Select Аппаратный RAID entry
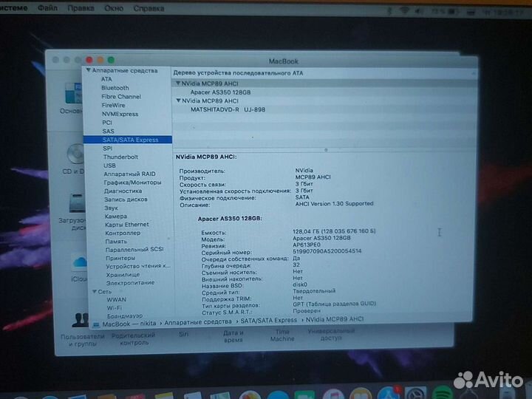Image resolution: width=532 pixels, height=399 pixels. point(129,174)
